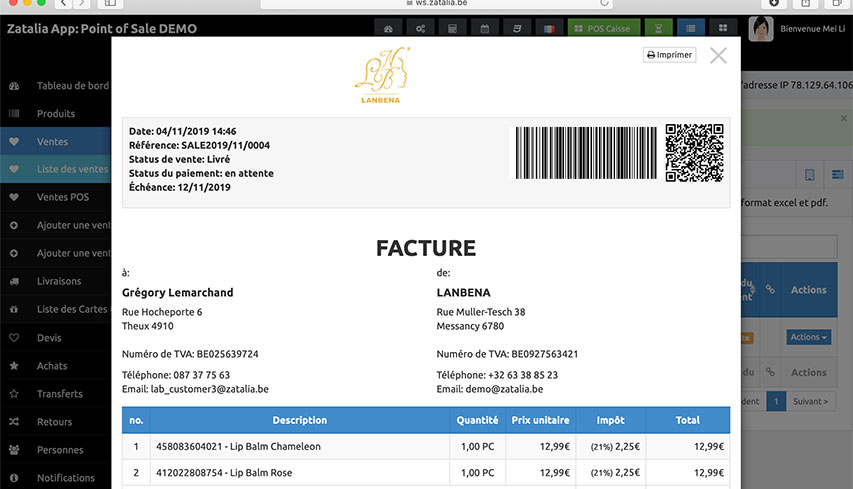
Task: Click the CSS3 shield icon in top toolbar
Action: coord(517,28)
